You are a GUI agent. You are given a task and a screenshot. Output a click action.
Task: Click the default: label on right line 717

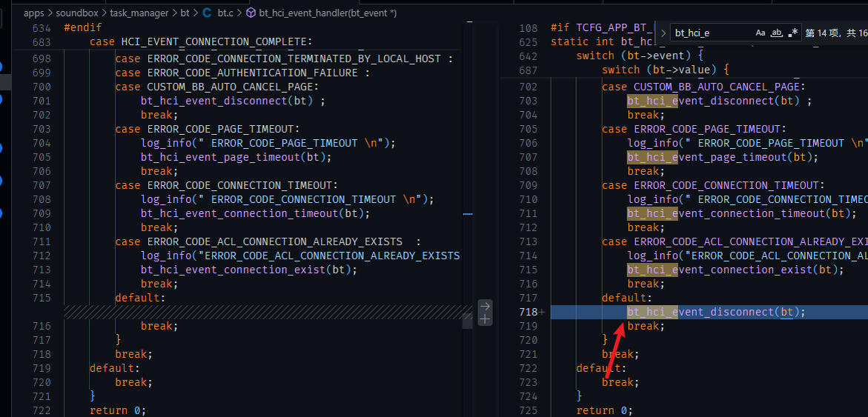click(x=626, y=298)
